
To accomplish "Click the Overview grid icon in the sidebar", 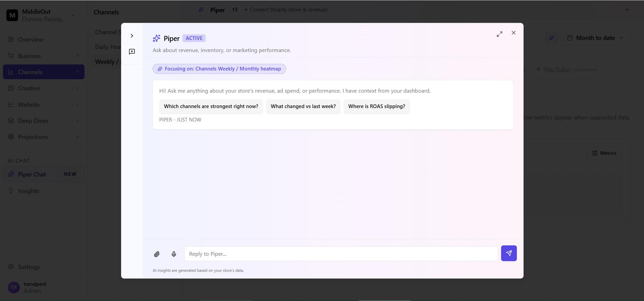I will pos(11,40).
